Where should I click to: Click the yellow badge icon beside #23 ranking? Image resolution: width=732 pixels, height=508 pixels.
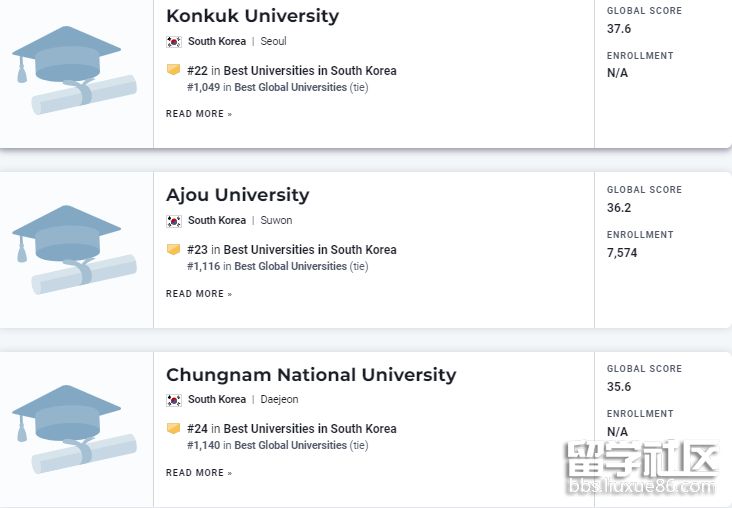click(x=173, y=249)
